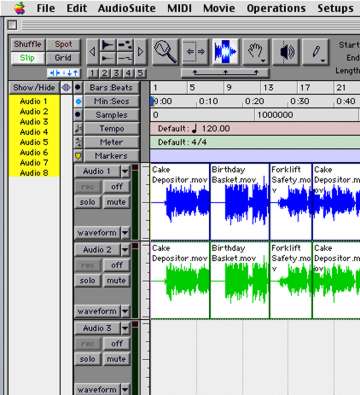Click the Tempo ruler Default 120.00 bar
The image size is (360, 395).
(x=255, y=129)
